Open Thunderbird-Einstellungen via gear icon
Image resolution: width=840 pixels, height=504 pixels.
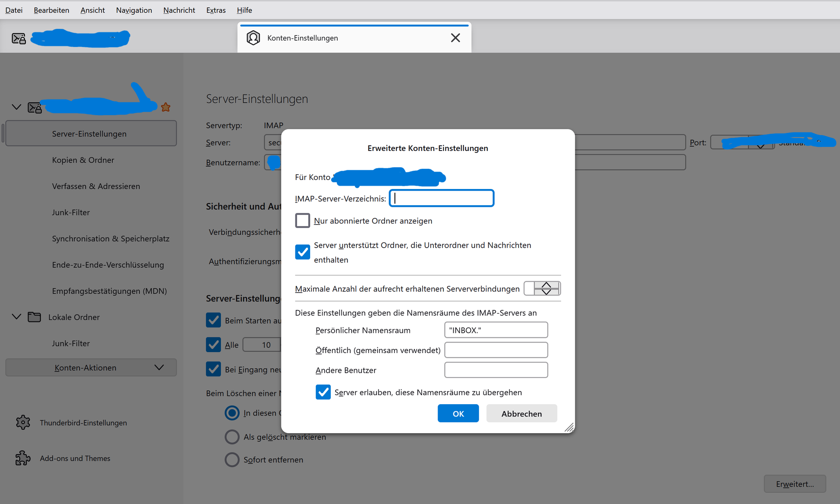coord(23,422)
